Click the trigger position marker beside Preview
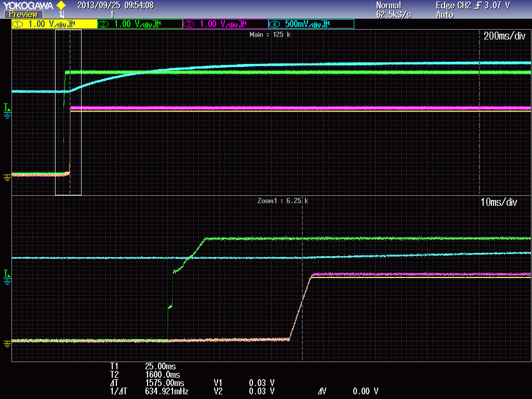The width and height of the screenshot is (532, 399). 61,15
